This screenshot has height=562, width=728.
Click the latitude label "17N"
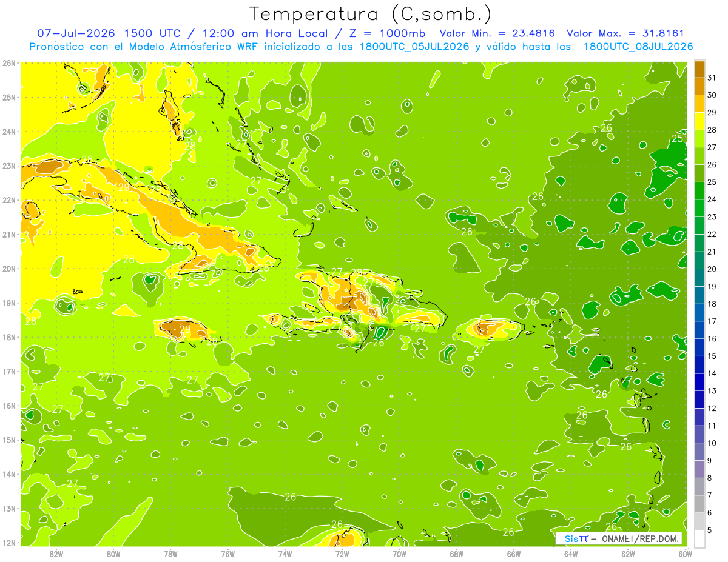point(8,371)
